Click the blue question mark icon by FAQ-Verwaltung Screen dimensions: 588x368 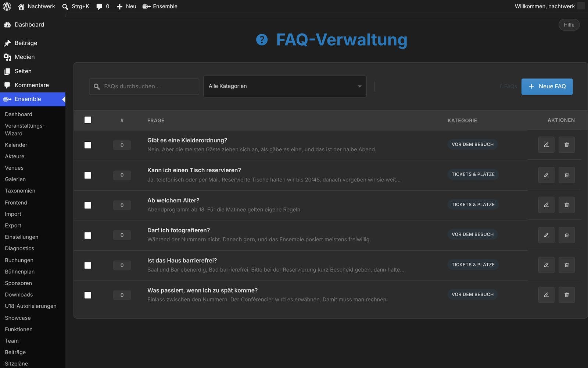coord(262,40)
